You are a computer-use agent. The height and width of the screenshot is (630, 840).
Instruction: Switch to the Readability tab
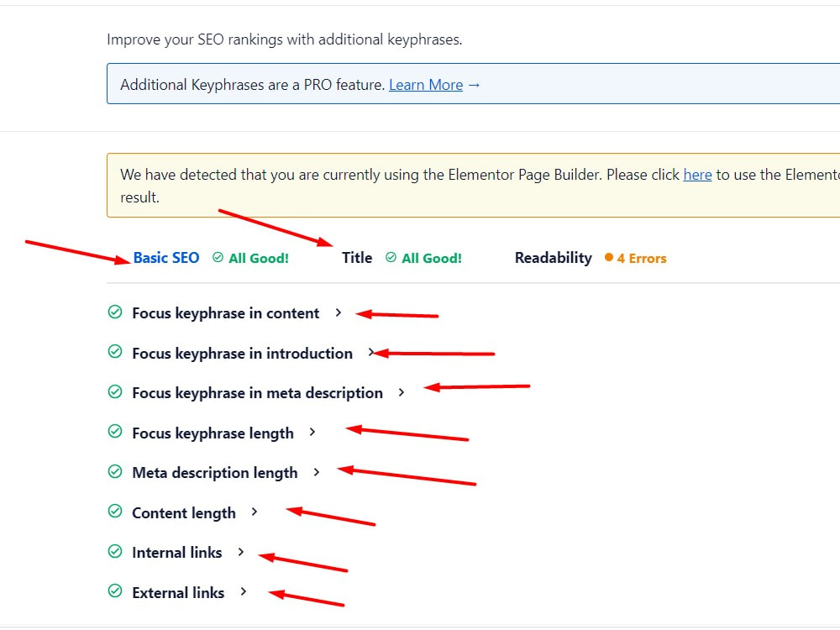coord(553,258)
